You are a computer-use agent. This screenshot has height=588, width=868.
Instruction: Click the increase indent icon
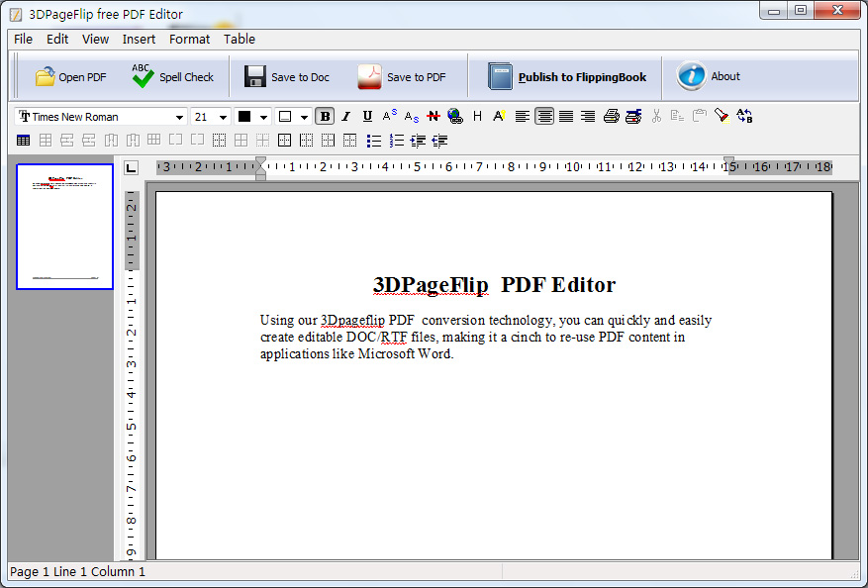pyautogui.click(x=418, y=141)
